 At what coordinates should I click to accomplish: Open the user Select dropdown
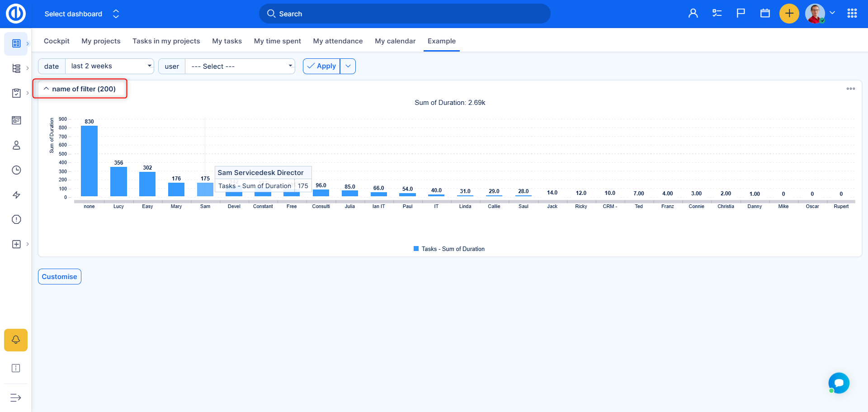241,66
